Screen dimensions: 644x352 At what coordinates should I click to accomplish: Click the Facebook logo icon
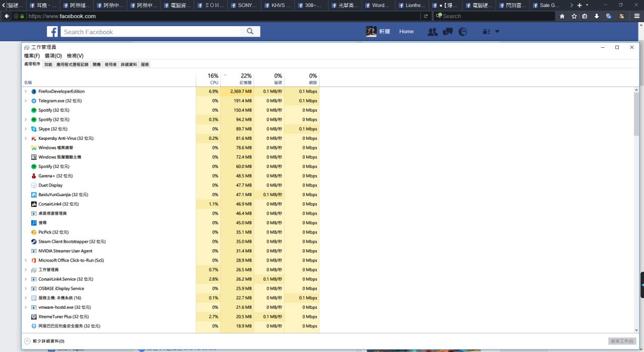click(52, 32)
